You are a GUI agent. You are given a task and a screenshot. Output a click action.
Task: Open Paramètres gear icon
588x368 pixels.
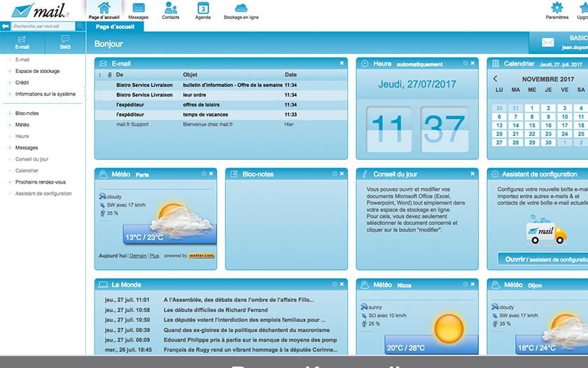pos(557,11)
